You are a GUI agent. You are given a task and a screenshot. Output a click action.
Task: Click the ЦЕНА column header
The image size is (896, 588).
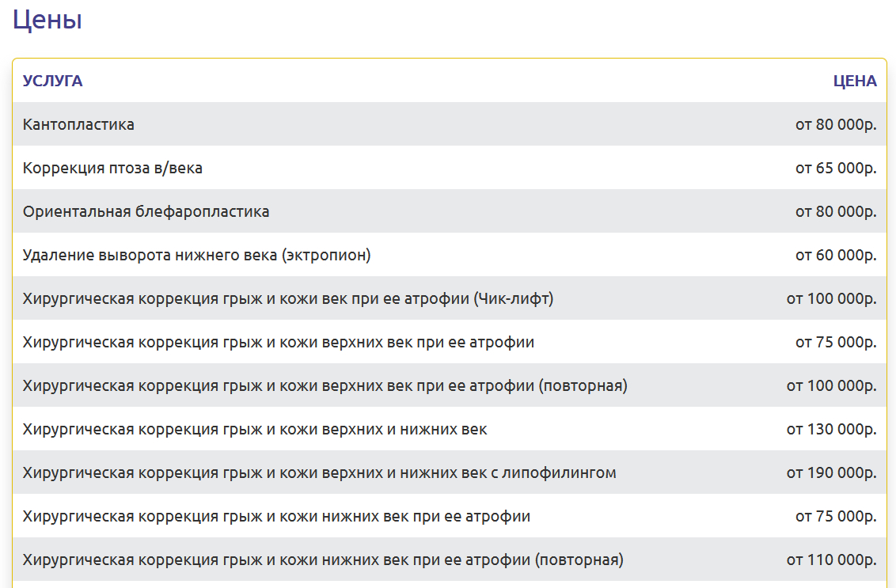[854, 81]
